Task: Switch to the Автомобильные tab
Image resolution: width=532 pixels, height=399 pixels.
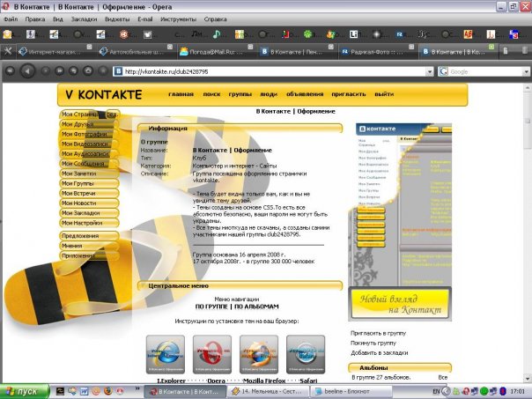Action: 135,52
